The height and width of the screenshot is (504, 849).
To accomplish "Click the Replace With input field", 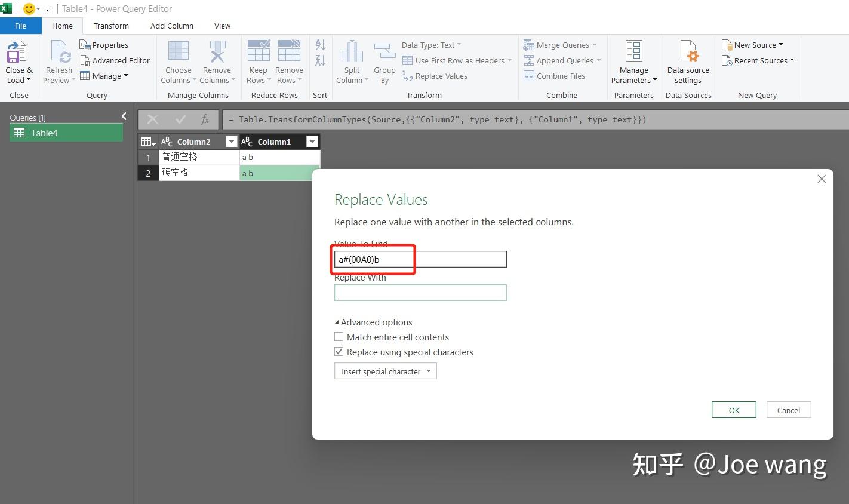I will pos(420,292).
